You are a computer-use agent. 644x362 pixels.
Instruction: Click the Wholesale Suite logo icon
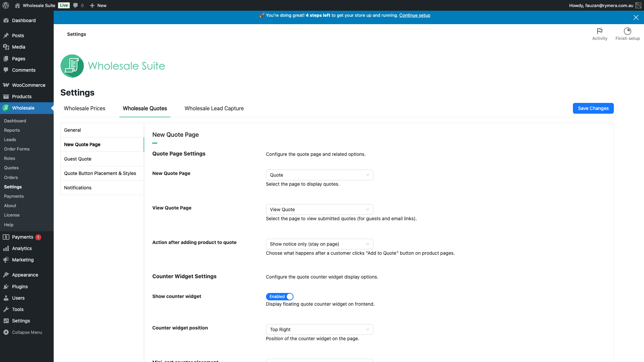coord(72,66)
